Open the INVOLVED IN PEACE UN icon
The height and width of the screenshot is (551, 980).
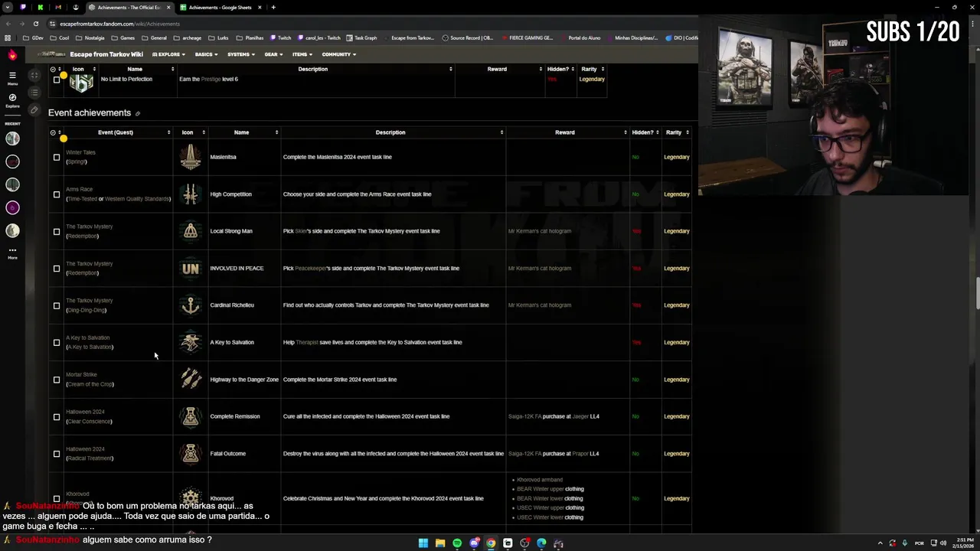tap(191, 269)
